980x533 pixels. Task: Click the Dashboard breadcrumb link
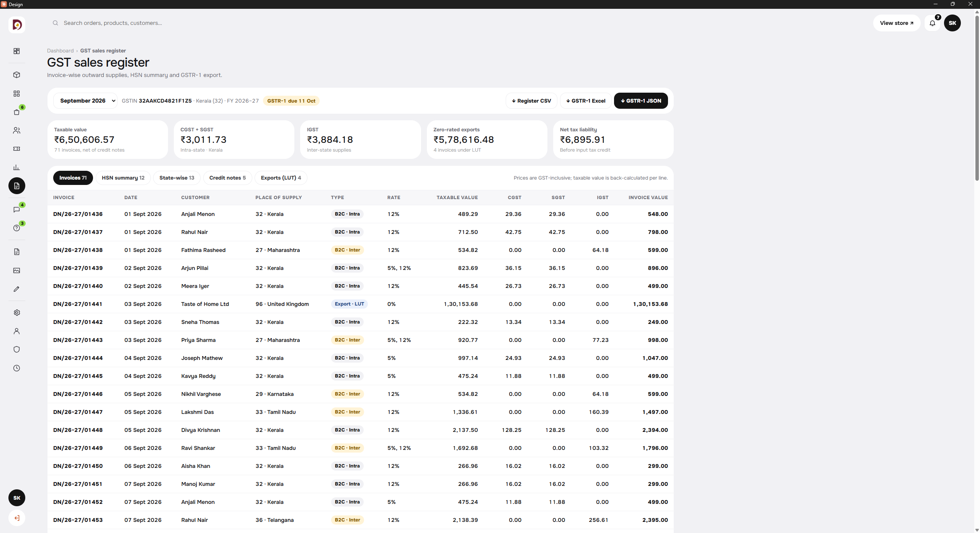60,51
